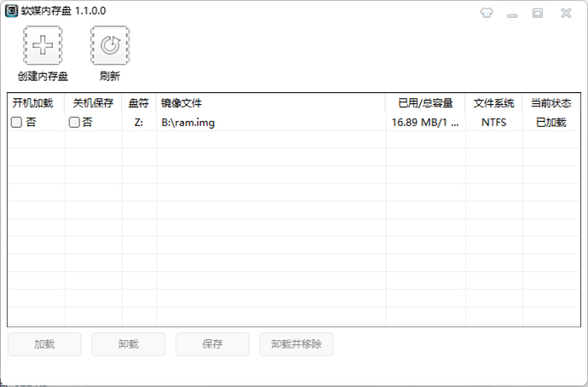Click the 刷新 refresh icon
The width and height of the screenshot is (588, 387).
pyautogui.click(x=109, y=46)
